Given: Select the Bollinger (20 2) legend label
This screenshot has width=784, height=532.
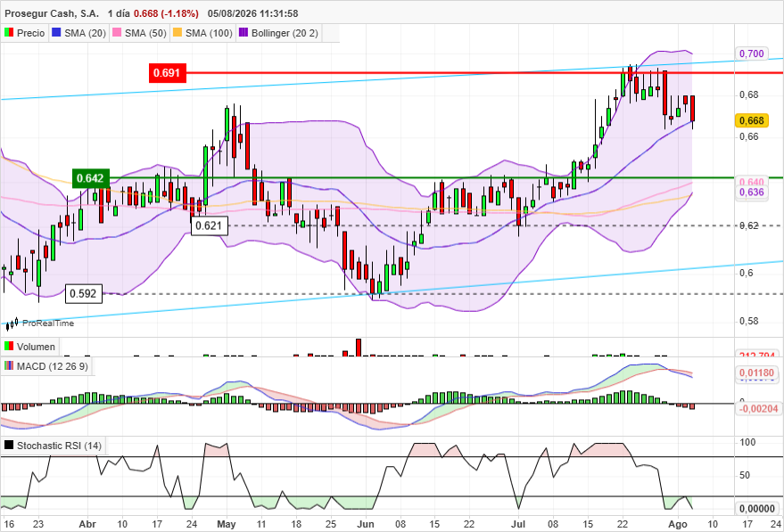Looking at the screenshot, I should point(285,33).
